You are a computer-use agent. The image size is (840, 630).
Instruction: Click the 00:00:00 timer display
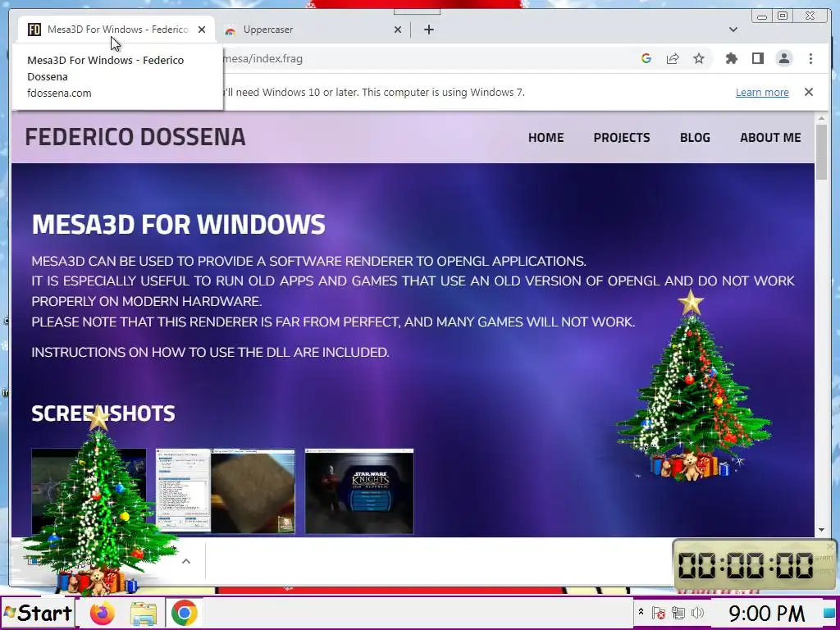(746, 566)
